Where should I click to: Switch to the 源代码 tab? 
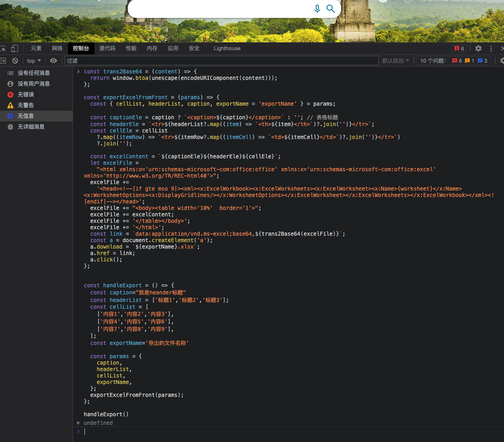(x=107, y=48)
